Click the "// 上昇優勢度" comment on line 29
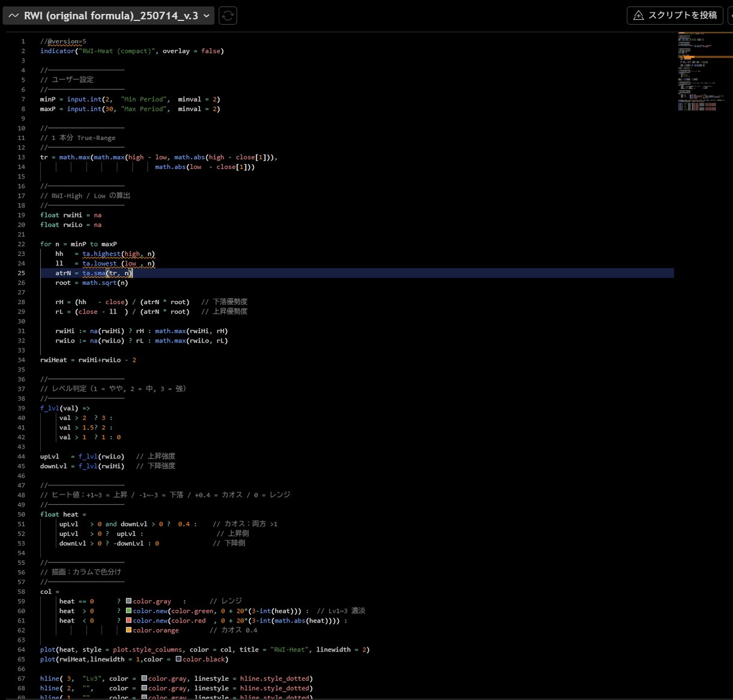This screenshot has width=733, height=700. pos(224,311)
